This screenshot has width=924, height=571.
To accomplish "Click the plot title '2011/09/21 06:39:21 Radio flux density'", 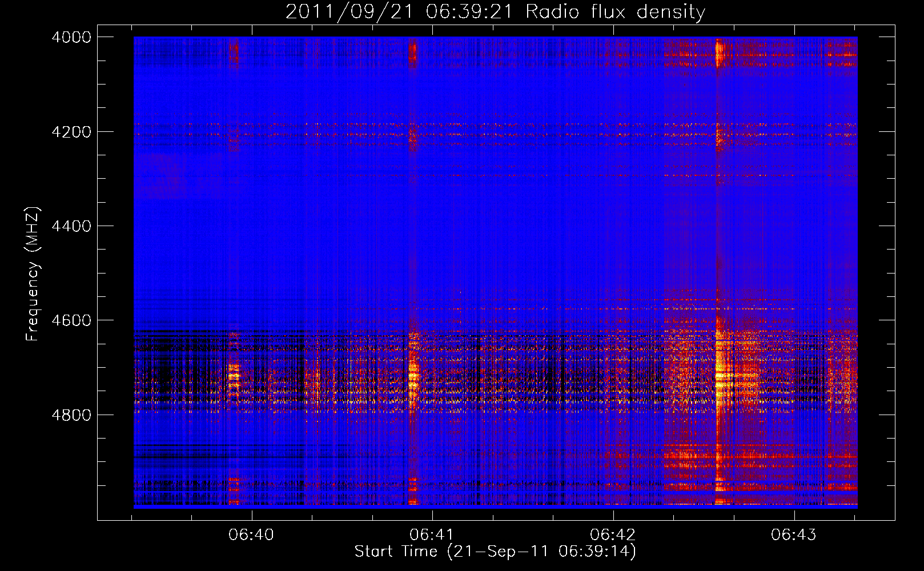I will (495, 12).
